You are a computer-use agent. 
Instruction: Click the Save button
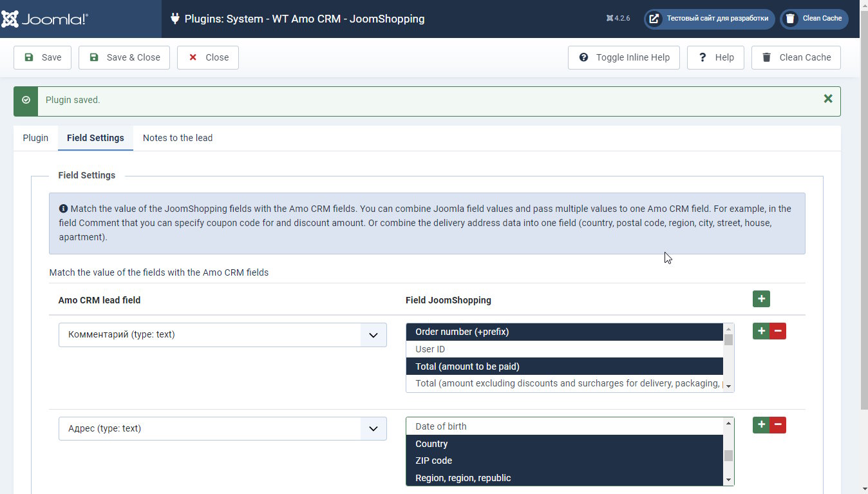[43, 57]
